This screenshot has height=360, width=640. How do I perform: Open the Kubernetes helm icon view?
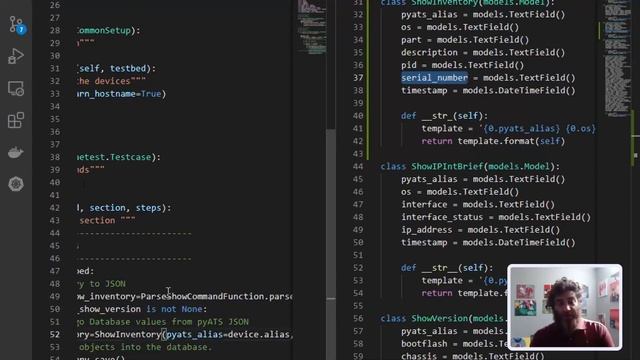pyautogui.click(x=16, y=184)
